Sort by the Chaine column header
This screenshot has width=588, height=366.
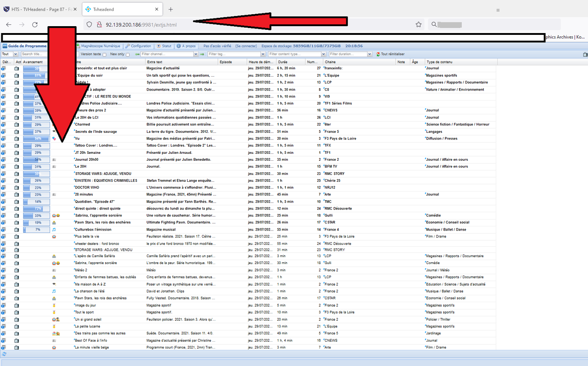click(360, 62)
